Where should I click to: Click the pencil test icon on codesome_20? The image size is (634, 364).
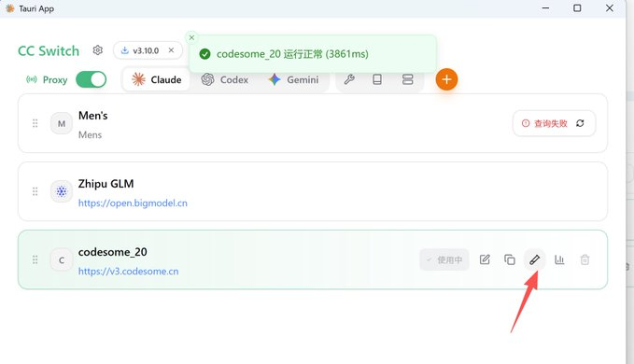pos(534,259)
